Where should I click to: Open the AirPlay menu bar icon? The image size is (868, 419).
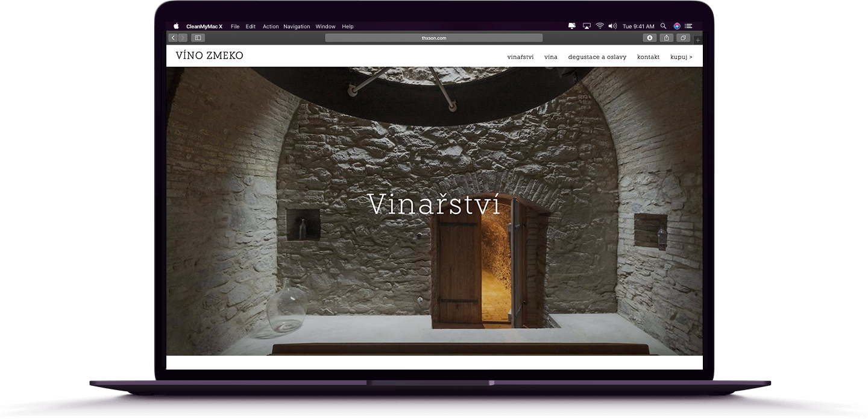(587, 27)
